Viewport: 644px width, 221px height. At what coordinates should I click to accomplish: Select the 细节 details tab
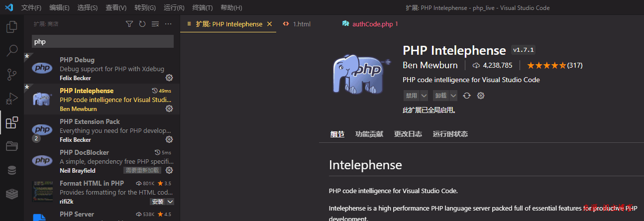click(x=337, y=134)
